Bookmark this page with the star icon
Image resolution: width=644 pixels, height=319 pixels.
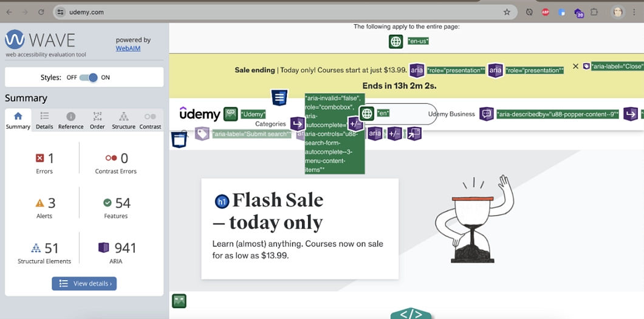(507, 12)
